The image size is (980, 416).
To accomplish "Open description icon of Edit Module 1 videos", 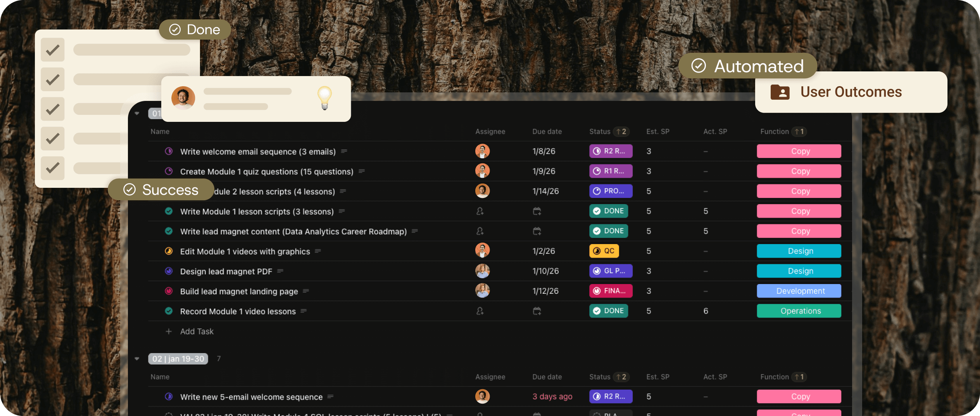I will tap(318, 251).
